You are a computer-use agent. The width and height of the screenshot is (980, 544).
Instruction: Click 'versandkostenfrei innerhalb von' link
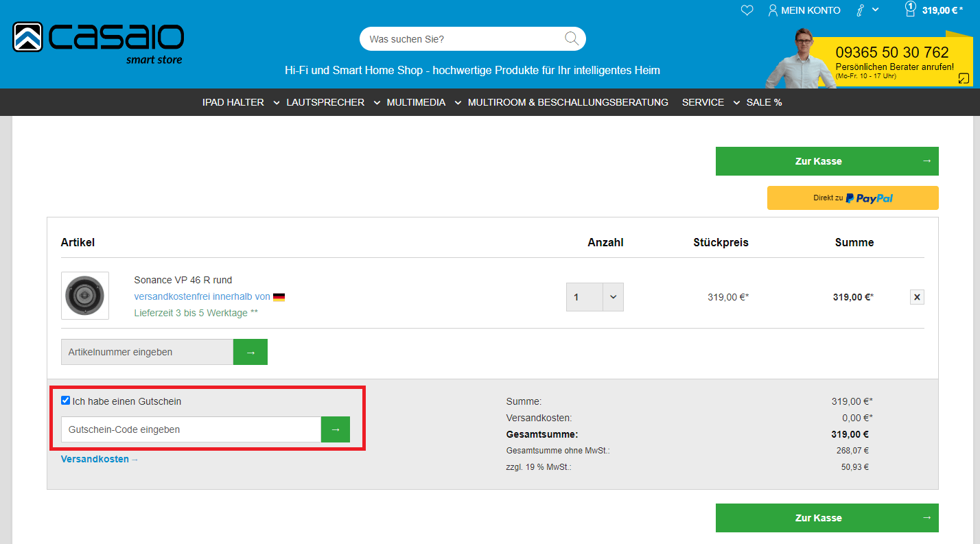(x=202, y=297)
